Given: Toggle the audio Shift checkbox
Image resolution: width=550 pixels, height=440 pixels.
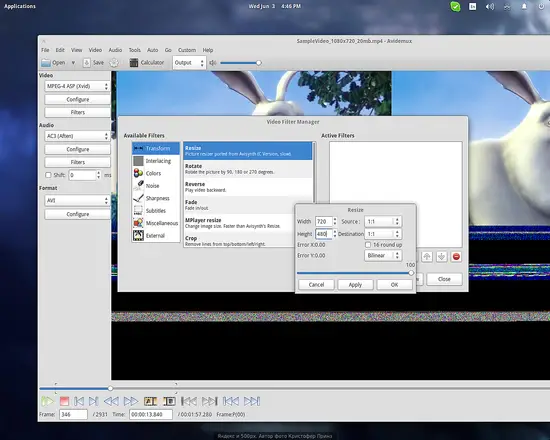Looking at the screenshot, I should pyautogui.click(x=48, y=175).
